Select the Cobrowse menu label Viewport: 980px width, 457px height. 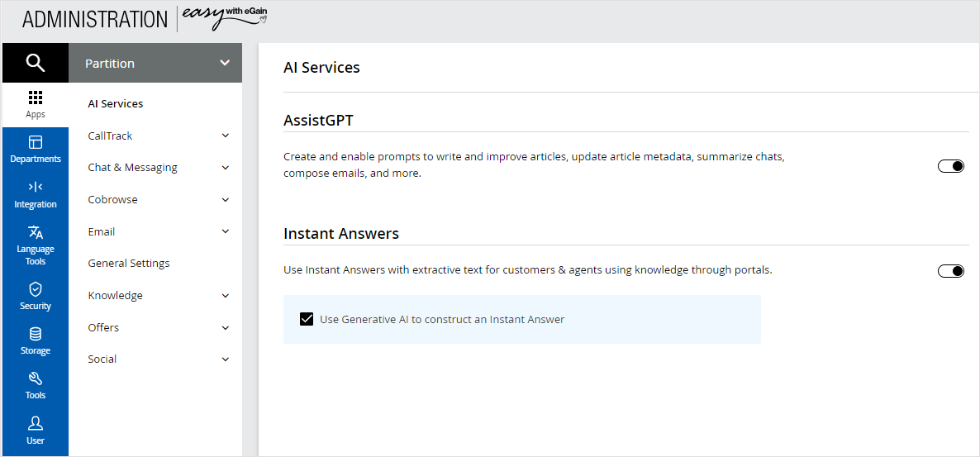pyautogui.click(x=112, y=199)
